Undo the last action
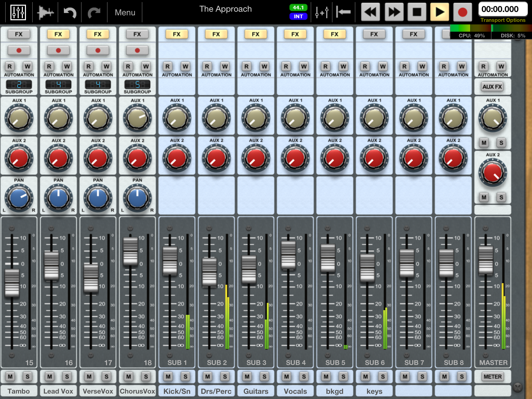 (x=70, y=12)
